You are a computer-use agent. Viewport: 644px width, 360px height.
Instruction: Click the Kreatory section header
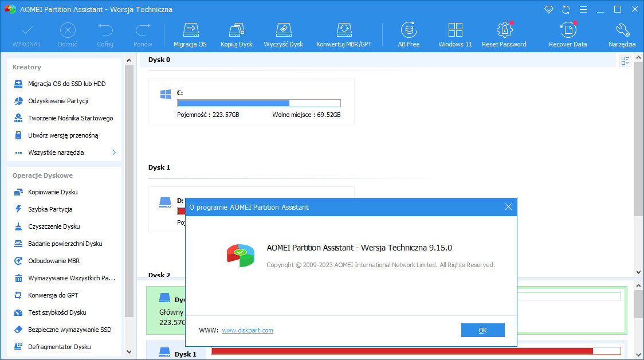pyautogui.click(x=27, y=68)
